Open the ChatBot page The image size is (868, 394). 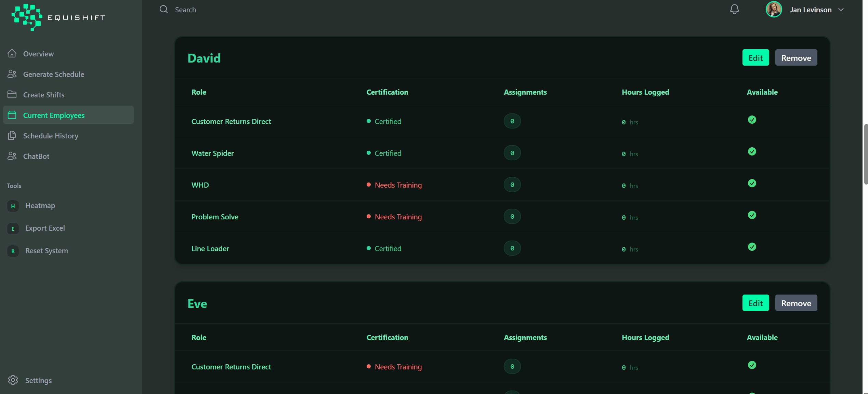click(68, 156)
